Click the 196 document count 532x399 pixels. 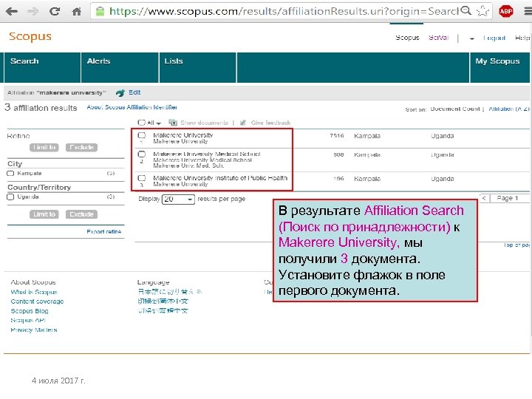pos(338,179)
